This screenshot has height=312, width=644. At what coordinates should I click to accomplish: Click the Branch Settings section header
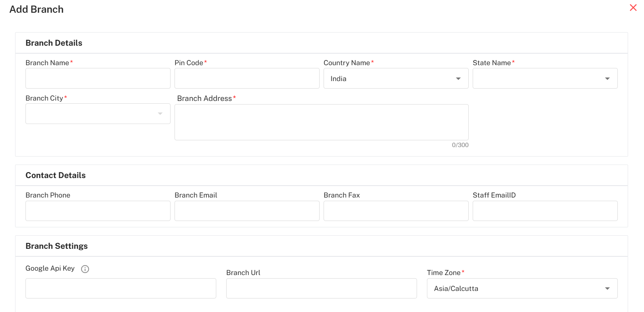click(56, 246)
